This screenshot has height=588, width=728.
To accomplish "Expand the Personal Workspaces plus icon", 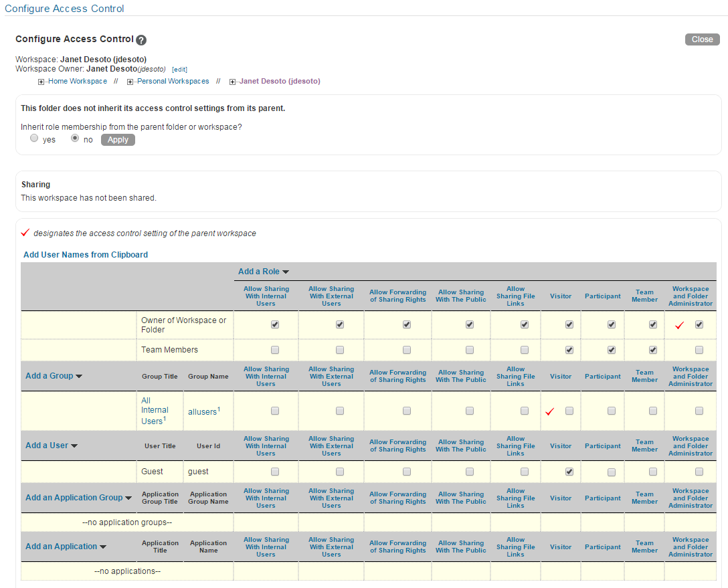I will click(130, 82).
